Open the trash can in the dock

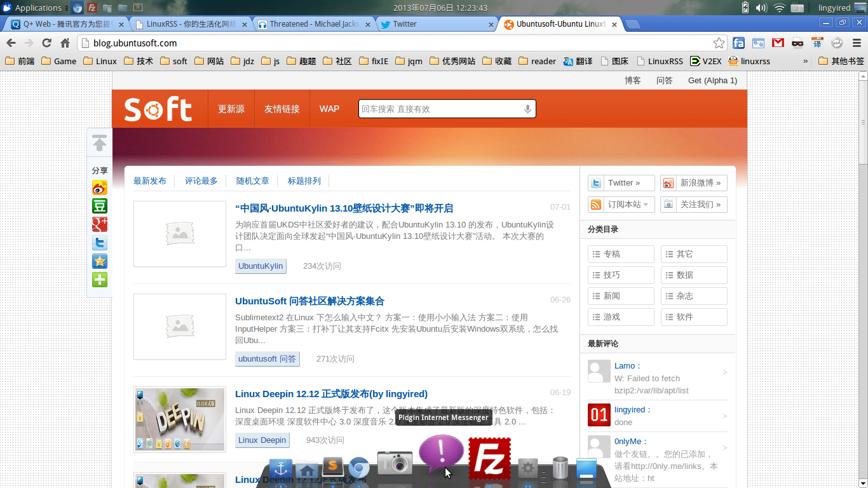pos(560,468)
